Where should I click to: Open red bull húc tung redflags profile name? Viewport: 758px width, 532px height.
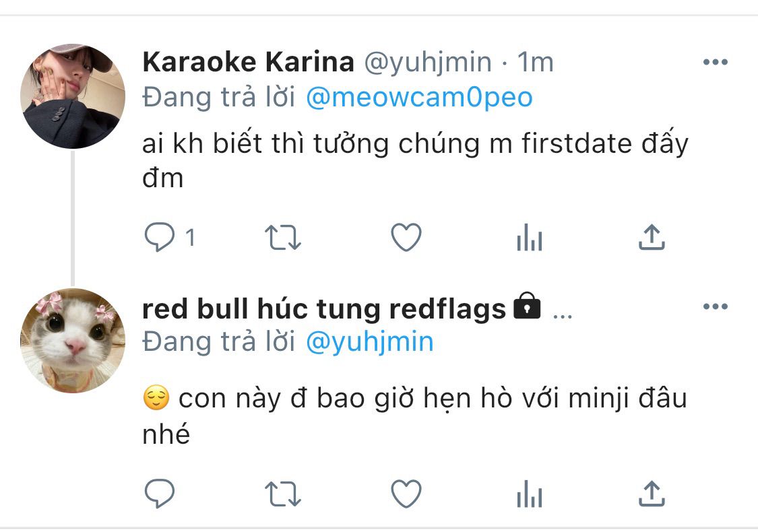324,308
